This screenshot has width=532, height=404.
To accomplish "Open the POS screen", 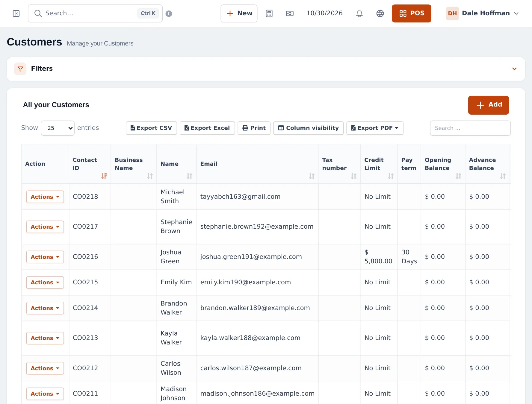I will point(412,13).
